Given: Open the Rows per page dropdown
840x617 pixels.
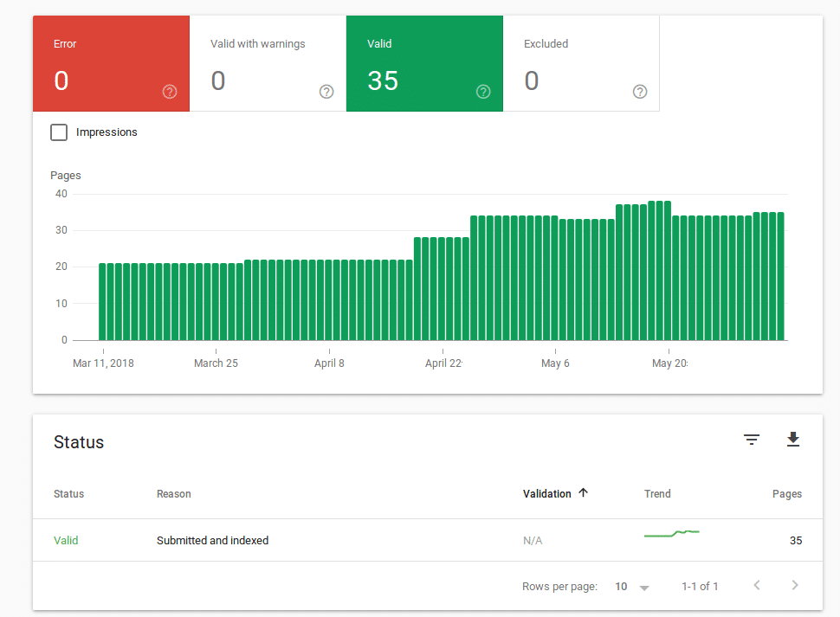Looking at the screenshot, I should tap(632, 587).
